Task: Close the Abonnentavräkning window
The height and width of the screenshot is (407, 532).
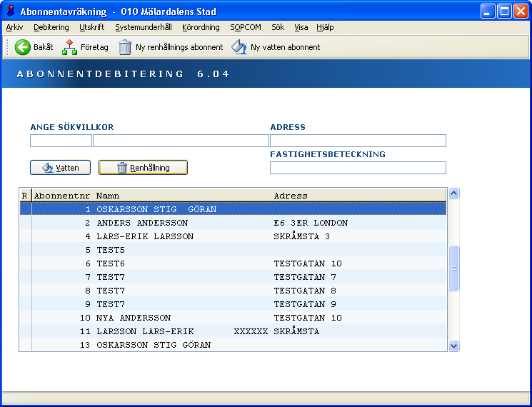Action: [x=521, y=11]
